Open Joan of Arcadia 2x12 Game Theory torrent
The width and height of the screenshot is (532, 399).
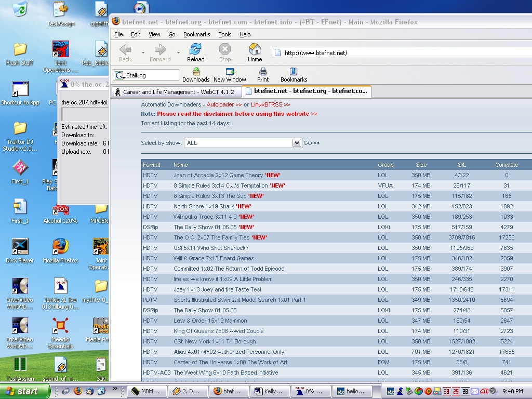pos(218,175)
